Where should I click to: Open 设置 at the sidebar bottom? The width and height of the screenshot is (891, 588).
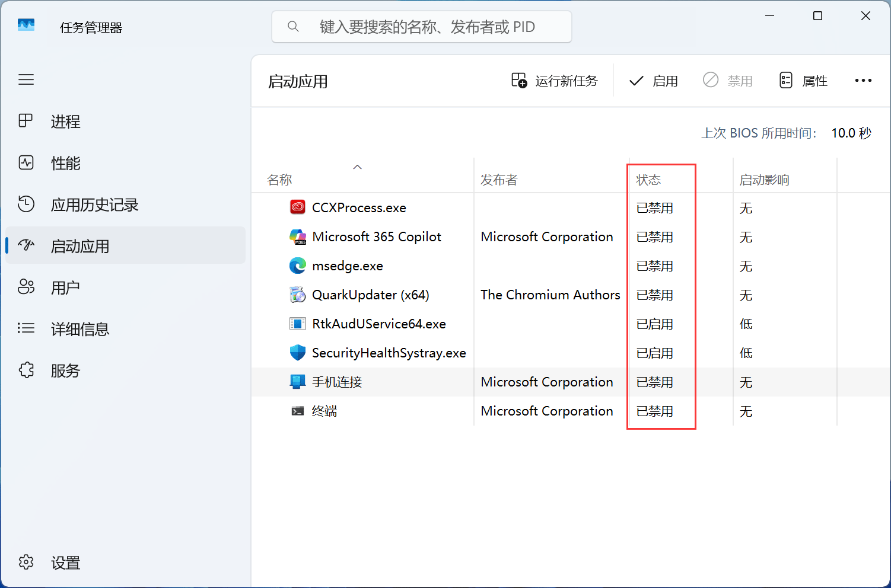tap(65, 563)
